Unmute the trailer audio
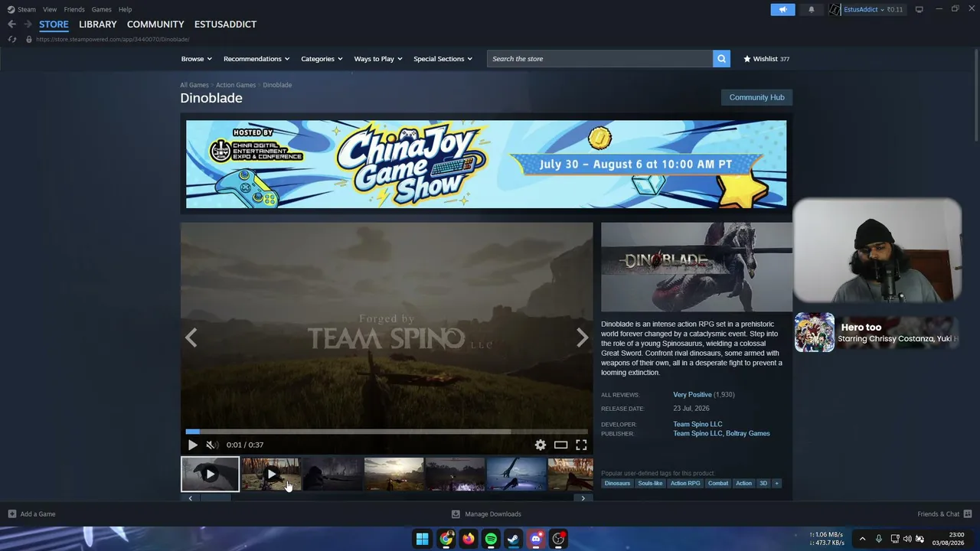Image resolution: width=980 pixels, height=551 pixels. (212, 445)
